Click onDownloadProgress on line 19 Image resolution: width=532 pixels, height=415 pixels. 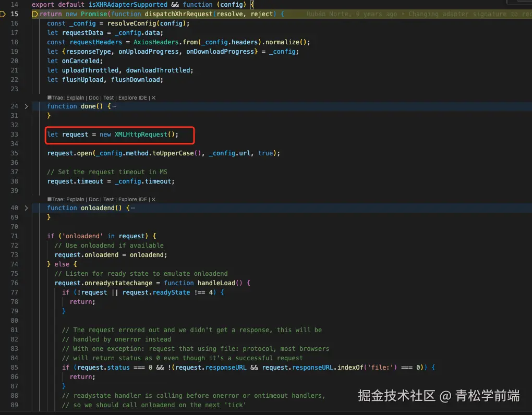(220, 52)
